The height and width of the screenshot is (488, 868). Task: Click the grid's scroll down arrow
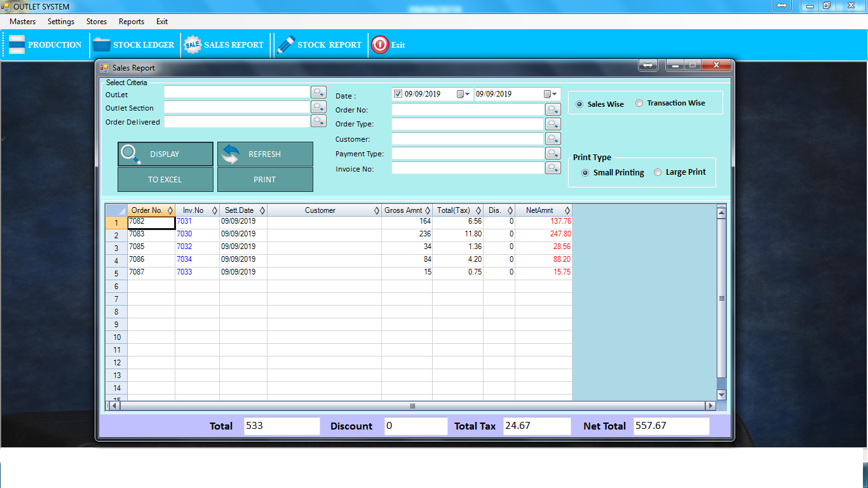tap(721, 395)
